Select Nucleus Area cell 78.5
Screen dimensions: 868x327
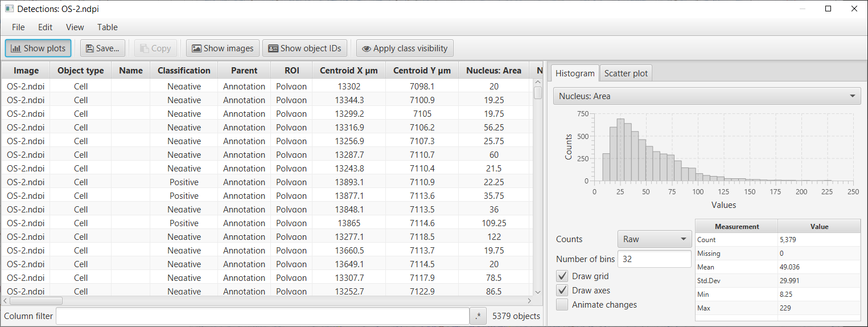(x=493, y=278)
